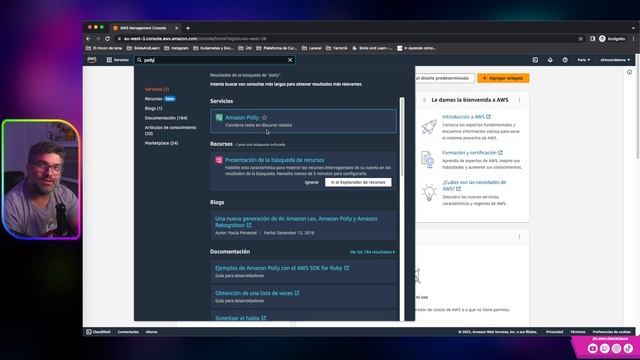Viewport: 640px width, 360px height.
Task: Click Agregar widgets button
Action: (503, 78)
